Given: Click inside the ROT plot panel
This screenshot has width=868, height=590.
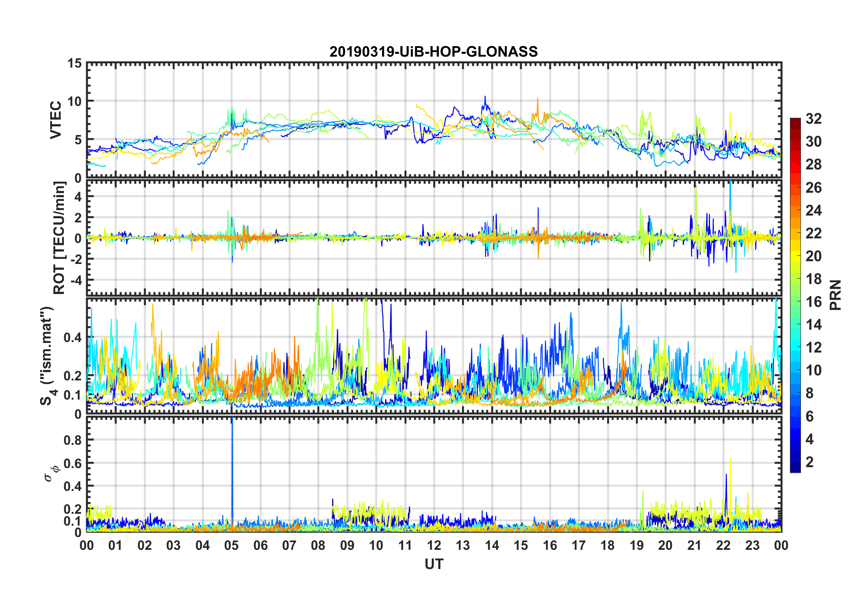Looking at the screenshot, I should pyautogui.click(x=434, y=237).
